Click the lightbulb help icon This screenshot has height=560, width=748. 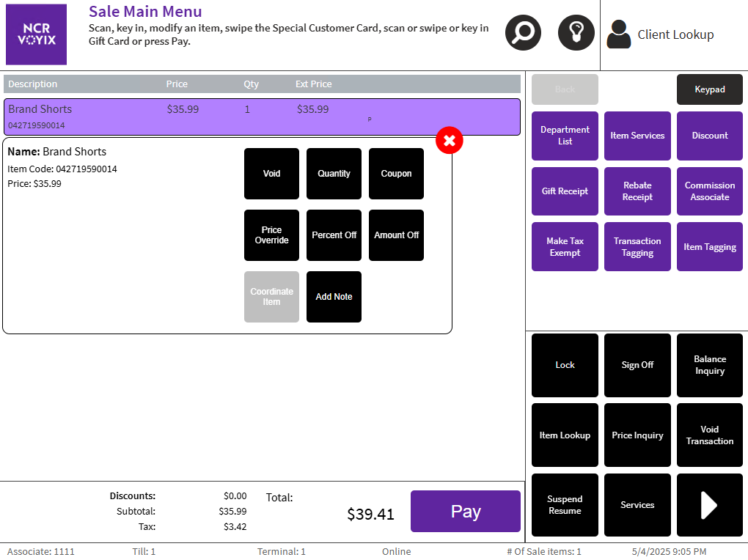tap(576, 33)
